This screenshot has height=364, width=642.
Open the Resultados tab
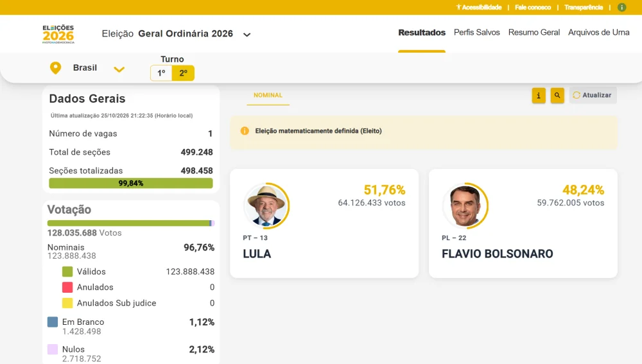pyautogui.click(x=422, y=33)
